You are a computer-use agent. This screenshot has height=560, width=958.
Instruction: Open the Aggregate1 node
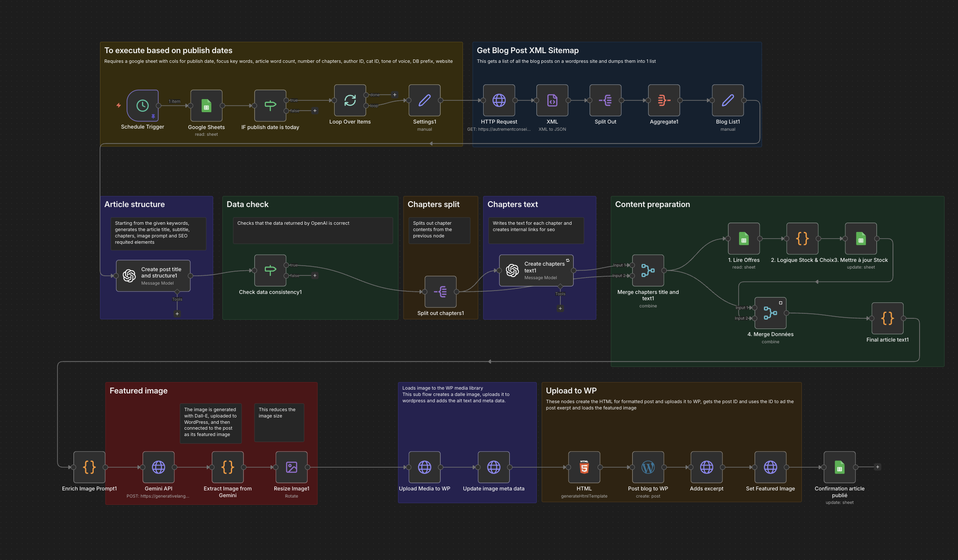click(663, 101)
